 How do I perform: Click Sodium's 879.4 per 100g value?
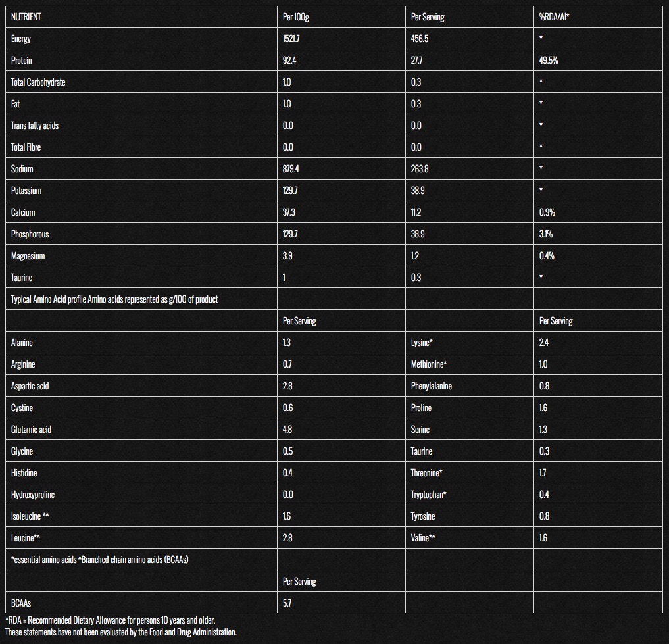coord(291,169)
